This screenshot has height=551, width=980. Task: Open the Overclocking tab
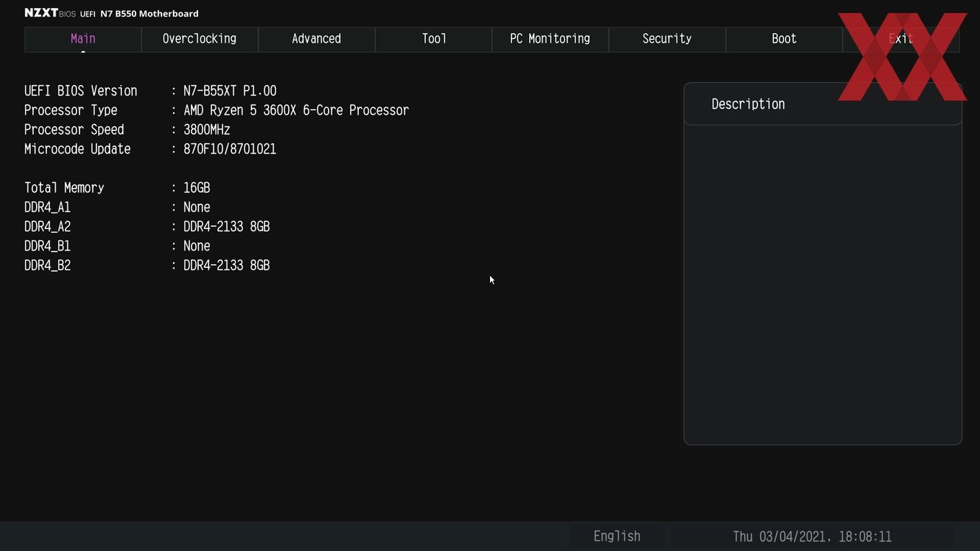click(200, 39)
